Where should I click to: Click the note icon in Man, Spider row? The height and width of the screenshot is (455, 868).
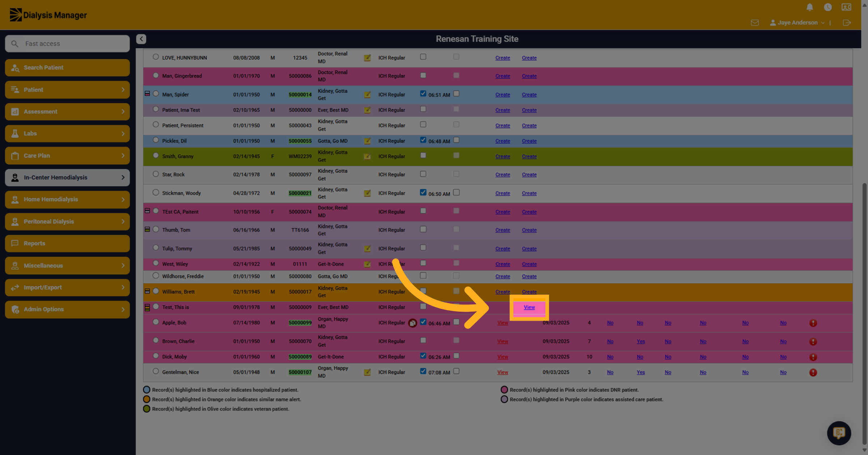click(367, 95)
